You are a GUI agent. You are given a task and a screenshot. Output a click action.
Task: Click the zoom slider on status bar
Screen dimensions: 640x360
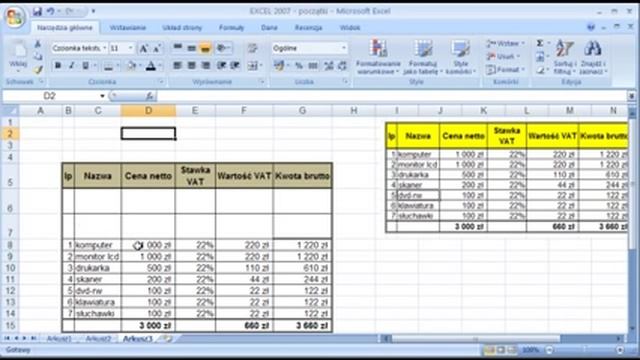pyautogui.click(x=584, y=350)
